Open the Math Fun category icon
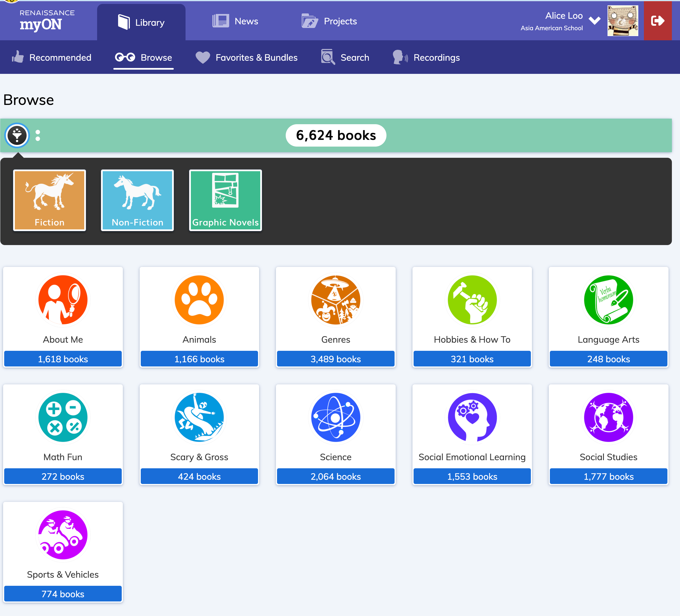The image size is (680, 616). click(x=63, y=417)
